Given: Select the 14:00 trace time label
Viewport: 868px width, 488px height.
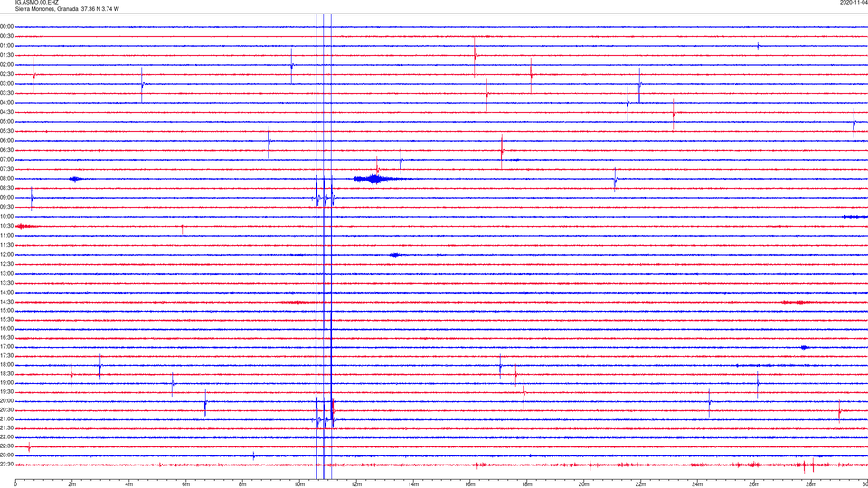Looking at the screenshot, I should coord(6,293).
